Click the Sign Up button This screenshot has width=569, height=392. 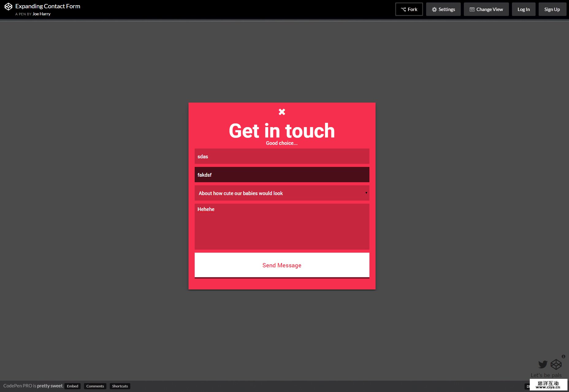click(x=552, y=9)
